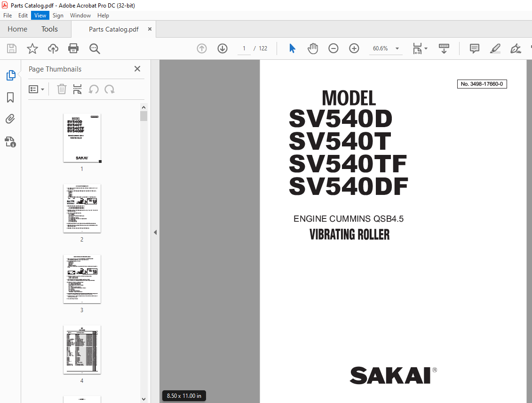Open the Help menu
The height and width of the screenshot is (403, 532).
tap(103, 16)
